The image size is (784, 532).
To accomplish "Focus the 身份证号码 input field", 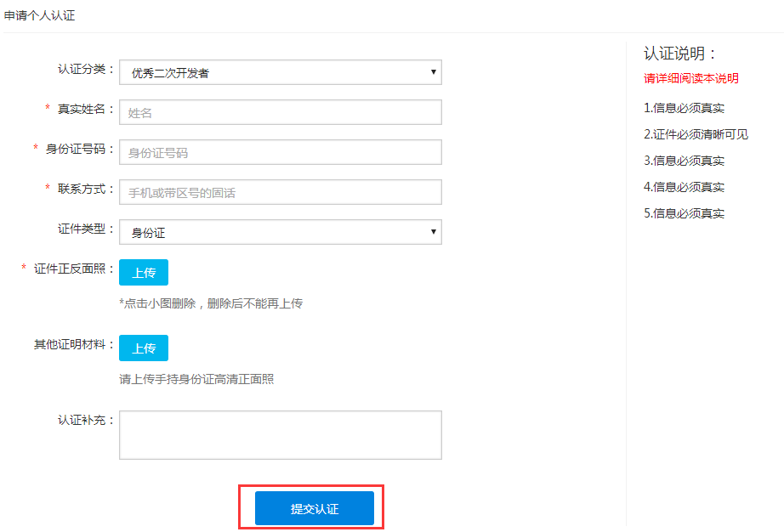I will point(281,152).
